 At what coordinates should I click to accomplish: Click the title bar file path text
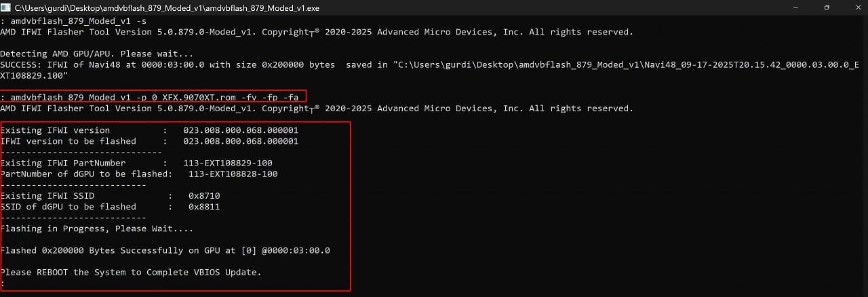[167, 8]
